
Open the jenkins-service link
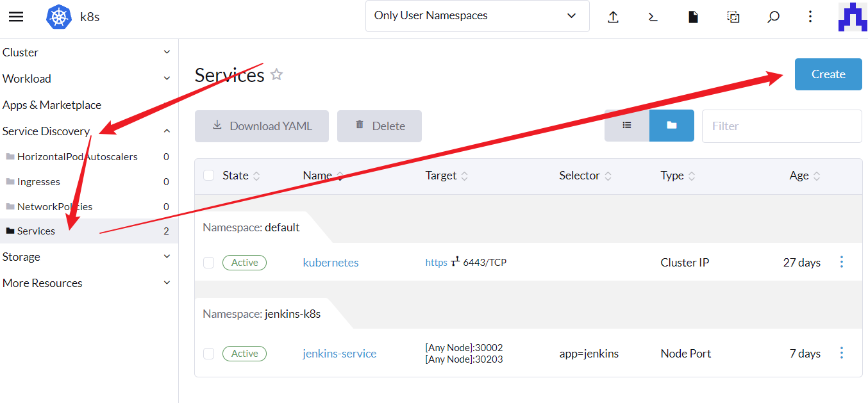(339, 354)
